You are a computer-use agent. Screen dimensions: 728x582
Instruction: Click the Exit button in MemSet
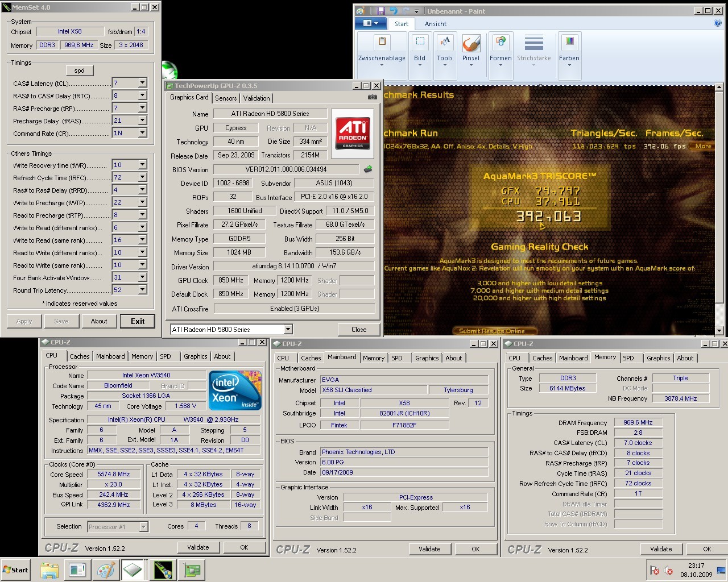[138, 321]
